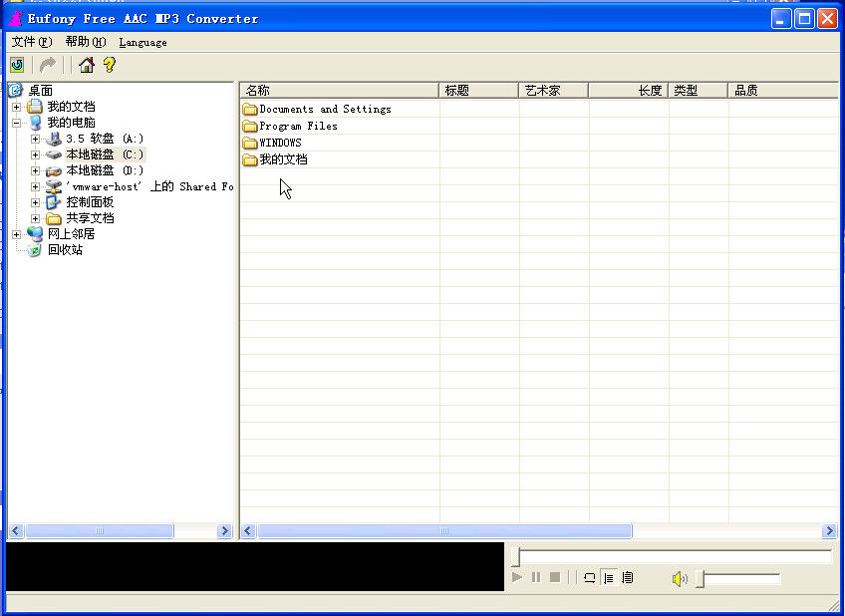Click the black visualization display panel

[255, 566]
